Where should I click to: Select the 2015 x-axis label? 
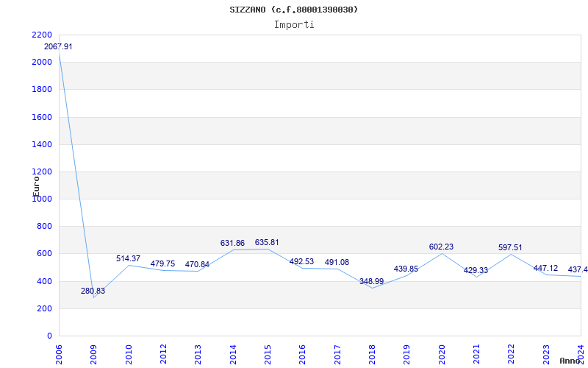point(268,355)
